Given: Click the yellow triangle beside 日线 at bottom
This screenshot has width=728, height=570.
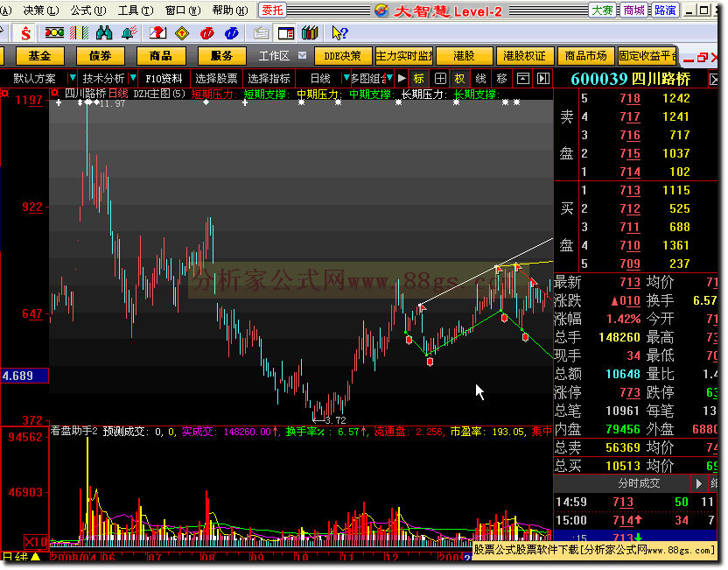Looking at the screenshot, I should pos(36,557).
